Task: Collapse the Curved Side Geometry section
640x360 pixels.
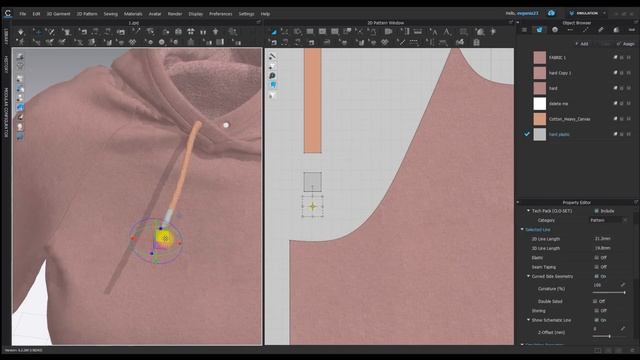Action: (x=528, y=276)
